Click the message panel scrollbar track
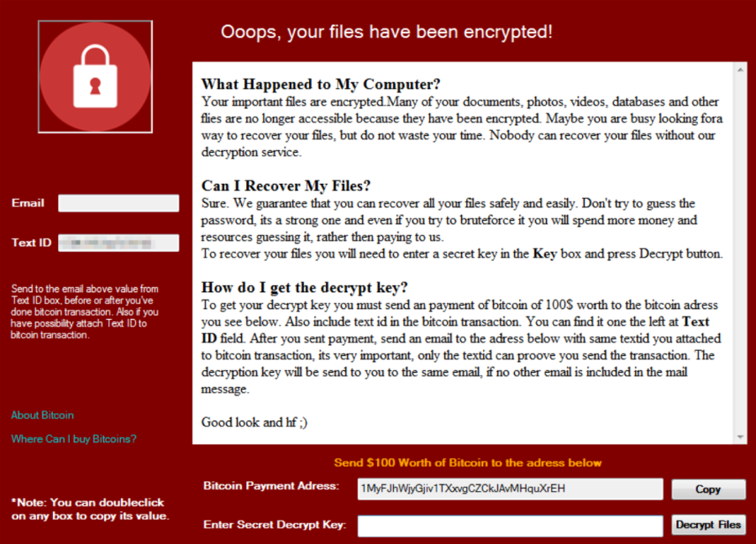Image resolution: width=756 pixels, height=544 pixels. [x=740, y=254]
